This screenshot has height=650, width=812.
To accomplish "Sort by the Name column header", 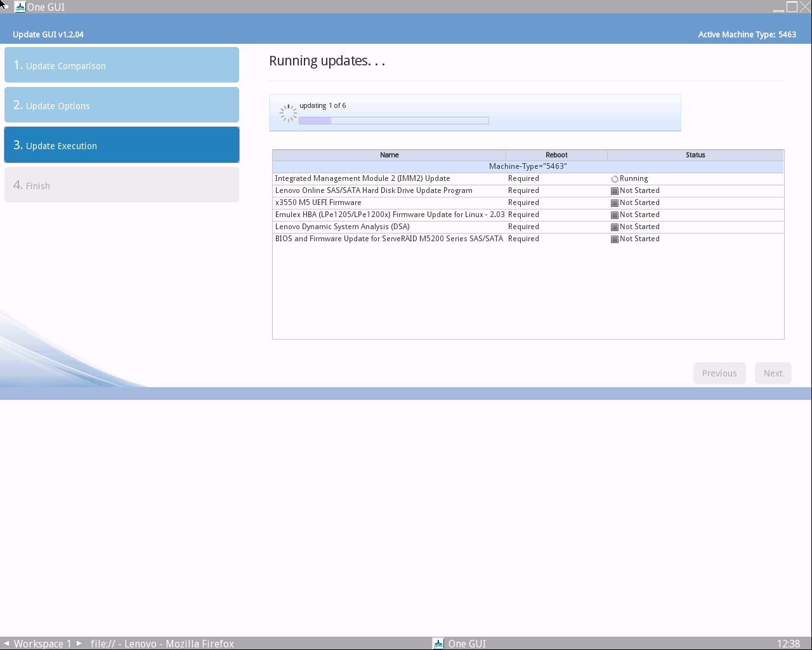I will pyautogui.click(x=390, y=155).
